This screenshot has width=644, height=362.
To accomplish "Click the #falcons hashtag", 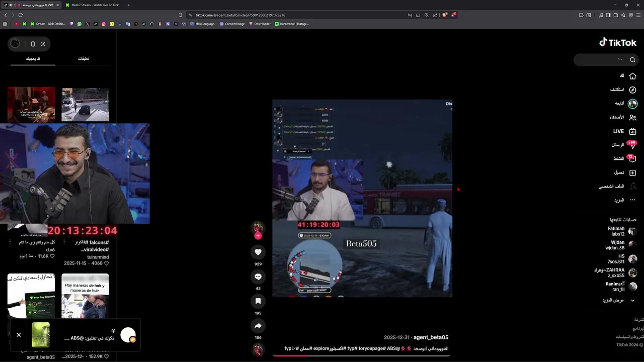I will point(99,242).
